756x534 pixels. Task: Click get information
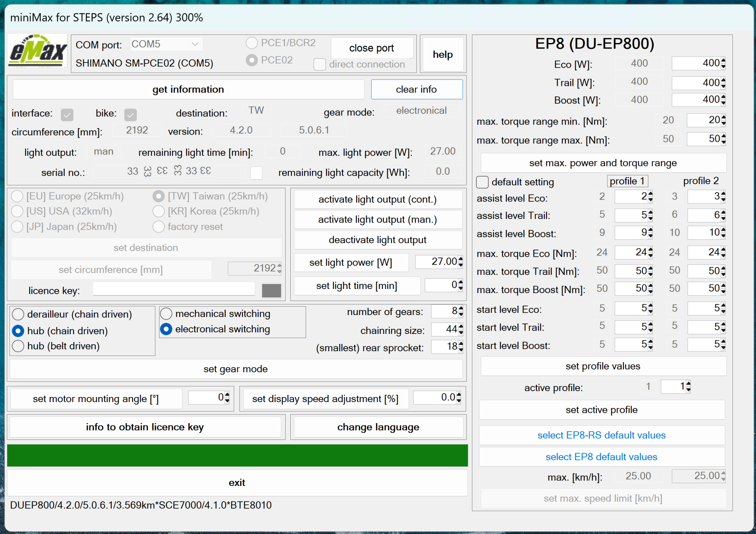coord(188,89)
